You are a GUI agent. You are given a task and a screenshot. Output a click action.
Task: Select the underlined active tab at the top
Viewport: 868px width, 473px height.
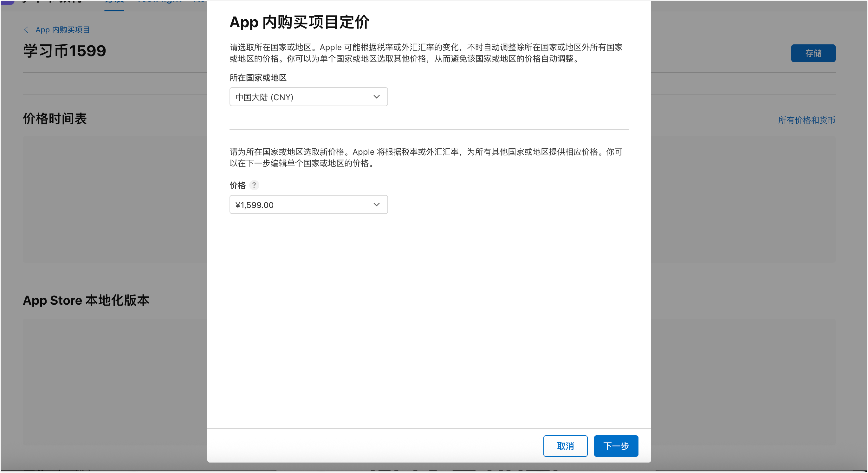click(114, 3)
